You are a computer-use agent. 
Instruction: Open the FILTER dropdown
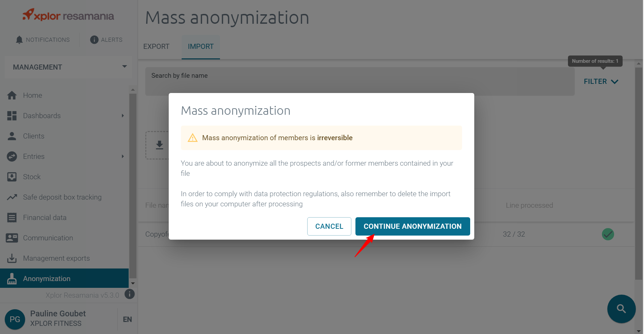tap(601, 81)
